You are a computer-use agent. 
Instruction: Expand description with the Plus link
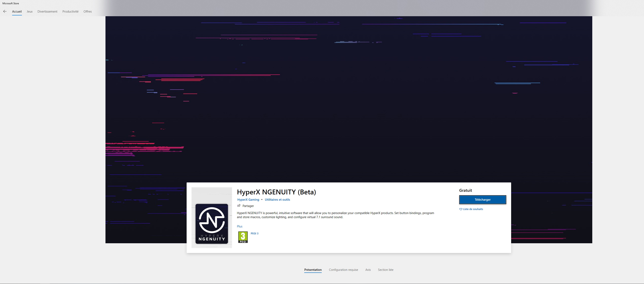pyautogui.click(x=240, y=226)
